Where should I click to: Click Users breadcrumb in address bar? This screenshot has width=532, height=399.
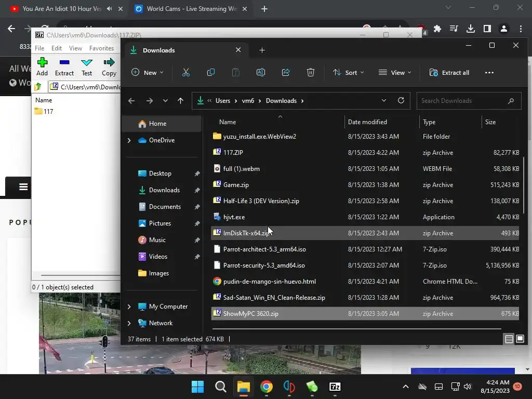[x=222, y=101]
